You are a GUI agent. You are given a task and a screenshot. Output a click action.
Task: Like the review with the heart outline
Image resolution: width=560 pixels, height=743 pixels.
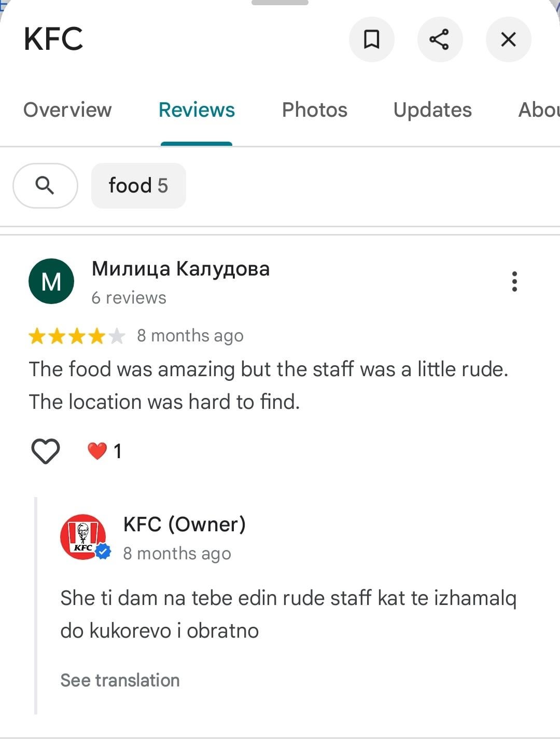(x=46, y=450)
